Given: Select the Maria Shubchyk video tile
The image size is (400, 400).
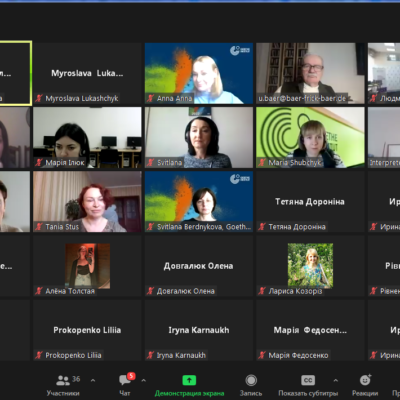Looking at the screenshot, I should coord(310,137).
